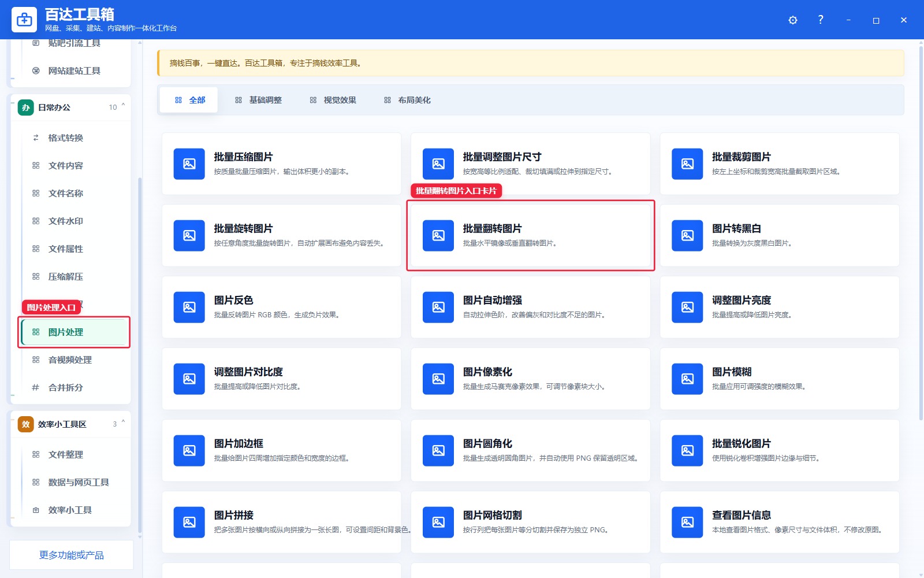
Task: Open settings via the gear icon
Action: 793,20
